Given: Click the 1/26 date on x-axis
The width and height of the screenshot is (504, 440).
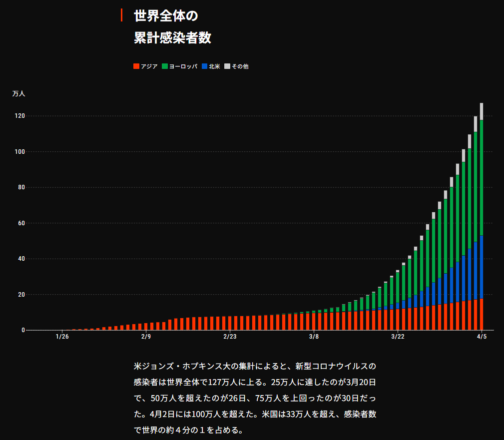Looking at the screenshot, I should [62, 337].
